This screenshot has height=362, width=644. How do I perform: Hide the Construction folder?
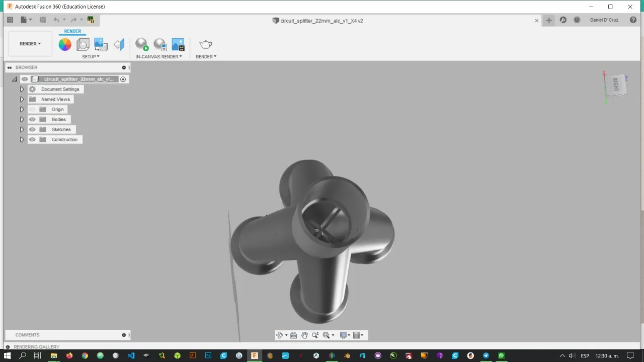(x=32, y=140)
